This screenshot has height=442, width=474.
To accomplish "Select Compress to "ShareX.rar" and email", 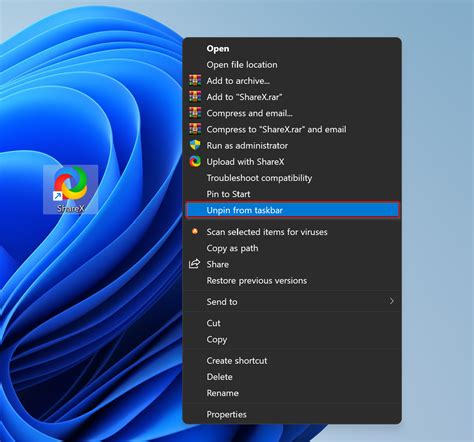I will 292,129.
